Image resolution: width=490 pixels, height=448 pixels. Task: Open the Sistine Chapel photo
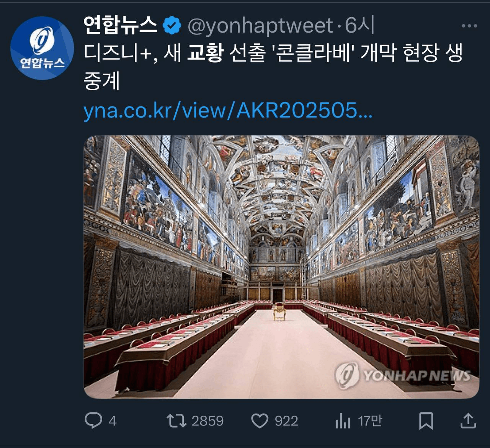281,267
